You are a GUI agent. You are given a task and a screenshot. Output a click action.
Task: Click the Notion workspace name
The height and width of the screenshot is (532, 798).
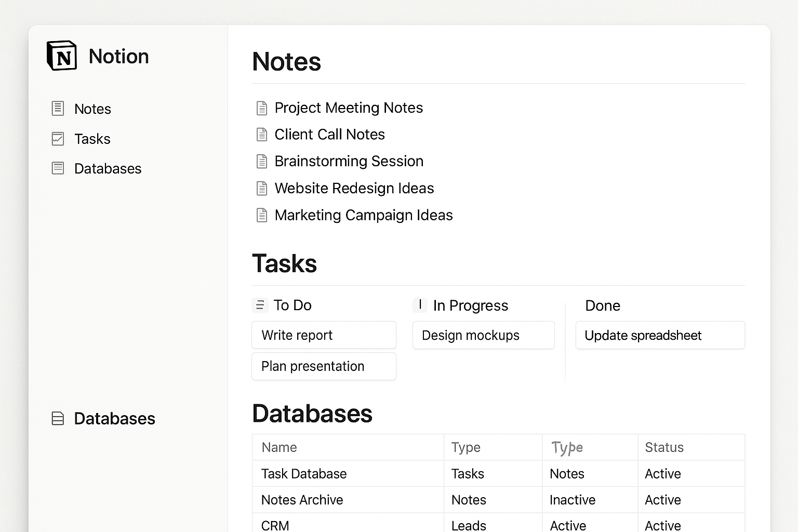118,56
